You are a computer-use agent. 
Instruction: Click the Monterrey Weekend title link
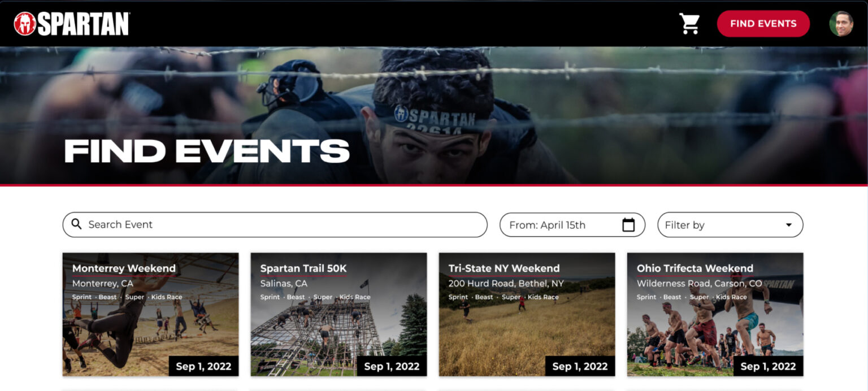(124, 268)
